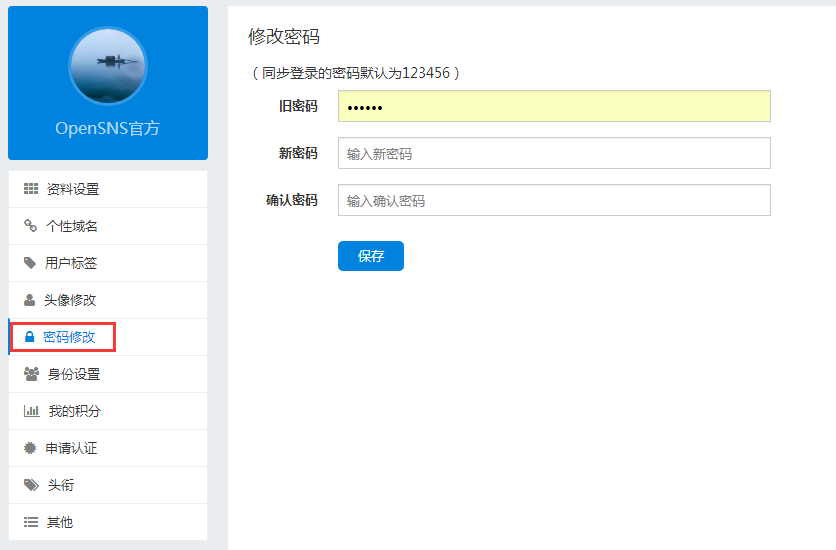This screenshot has height=550, width=836.
Task: Click the 保存 button
Action: (x=371, y=256)
